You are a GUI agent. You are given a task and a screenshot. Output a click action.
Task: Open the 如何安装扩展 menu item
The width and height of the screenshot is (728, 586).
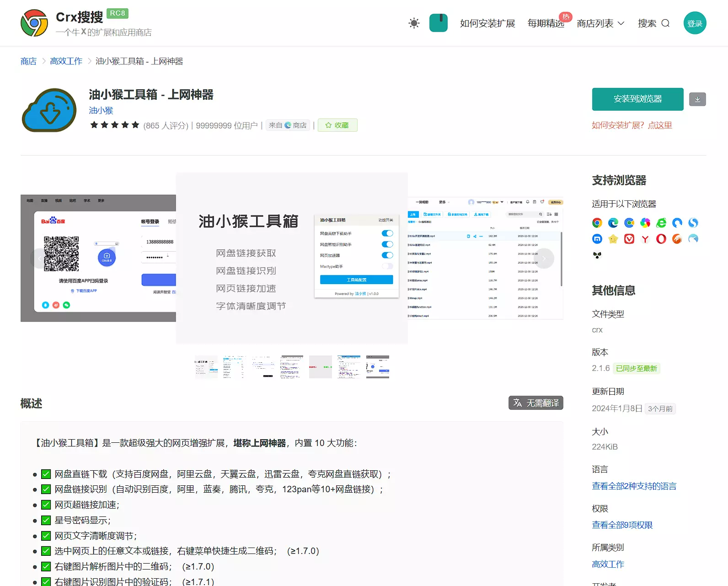487,23
